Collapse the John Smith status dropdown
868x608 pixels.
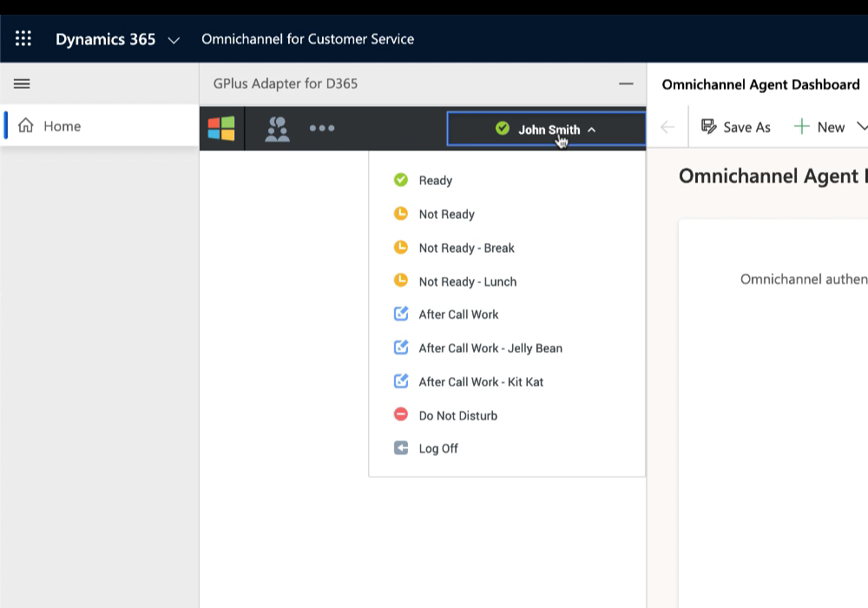[546, 129]
